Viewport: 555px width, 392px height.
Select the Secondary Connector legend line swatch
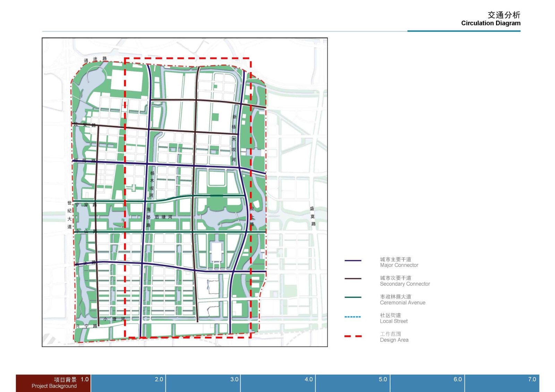point(353,278)
